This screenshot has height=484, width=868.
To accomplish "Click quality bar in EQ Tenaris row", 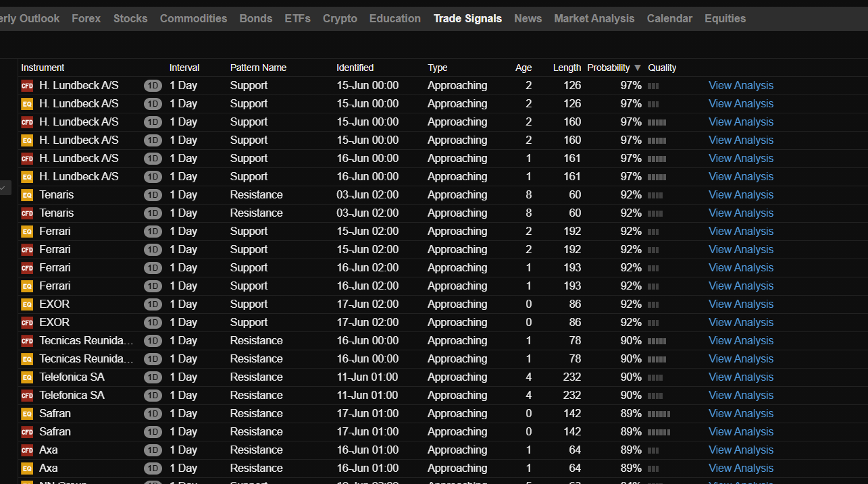I will pos(655,195).
